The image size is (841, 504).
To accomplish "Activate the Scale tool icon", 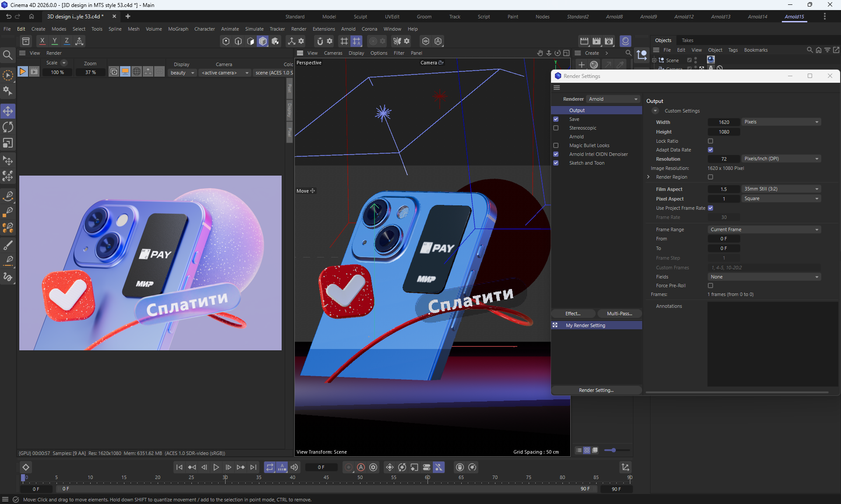I will (8, 143).
